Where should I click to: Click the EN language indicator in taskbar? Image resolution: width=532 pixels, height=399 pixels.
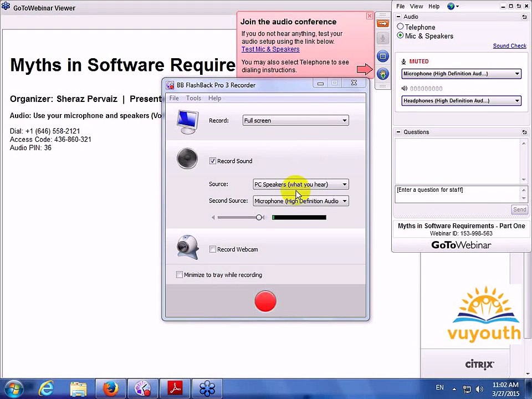439,387
